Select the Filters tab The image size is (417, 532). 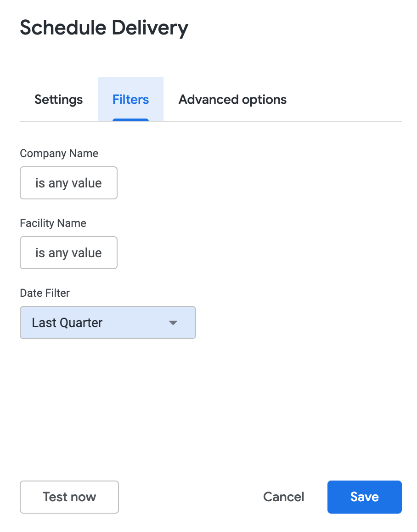point(130,100)
